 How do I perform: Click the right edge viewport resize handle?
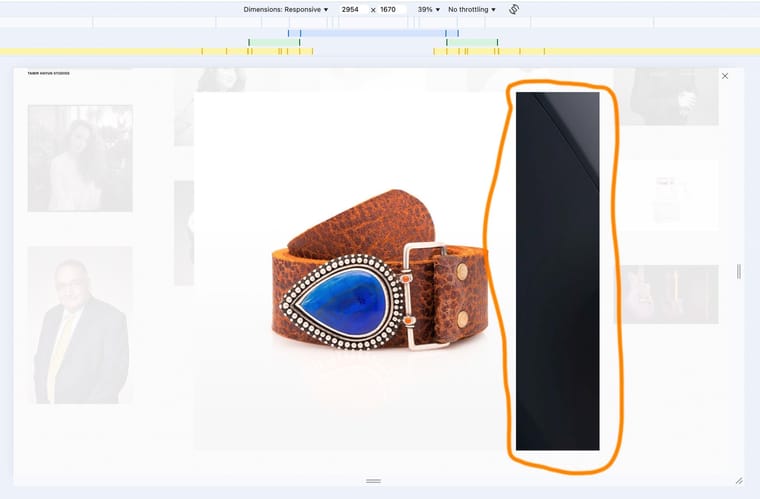tap(739, 271)
